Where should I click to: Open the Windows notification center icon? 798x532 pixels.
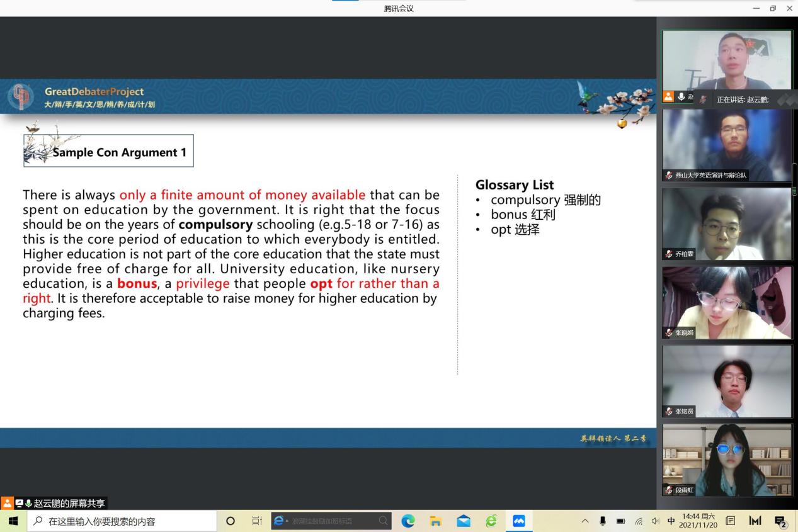coord(780,521)
